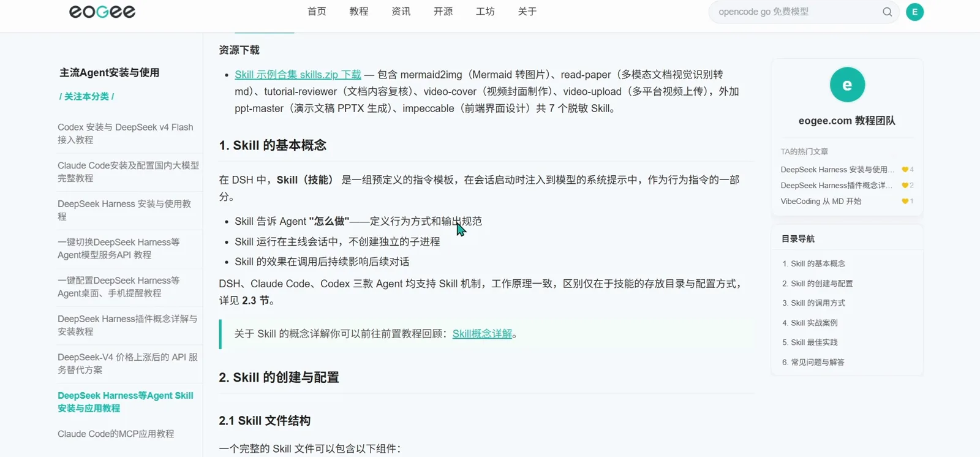The image size is (980, 457).
Task: Open Claude Code的MCP应用教程
Action: 116,434
